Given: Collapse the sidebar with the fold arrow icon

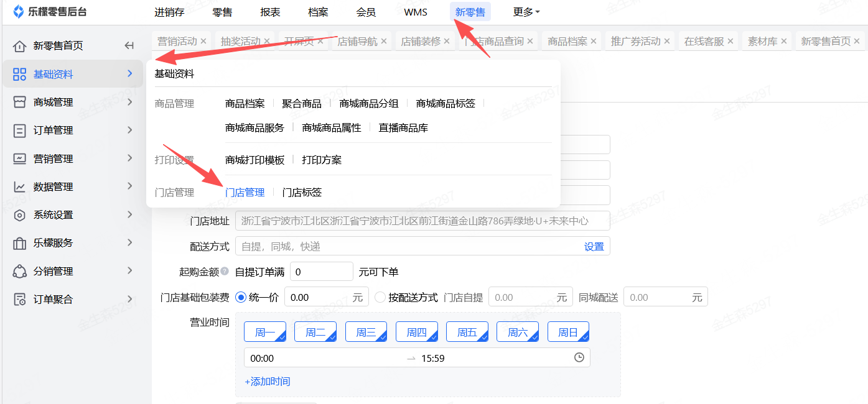Looking at the screenshot, I should click(129, 45).
